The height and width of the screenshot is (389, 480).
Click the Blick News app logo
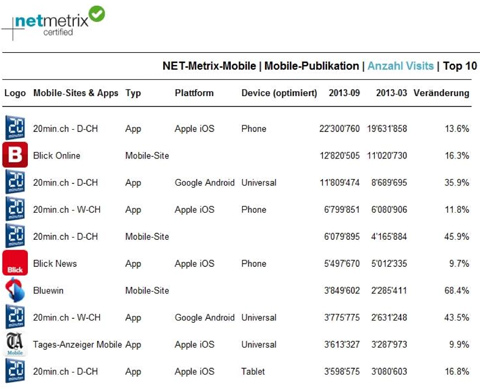point(15,263)
